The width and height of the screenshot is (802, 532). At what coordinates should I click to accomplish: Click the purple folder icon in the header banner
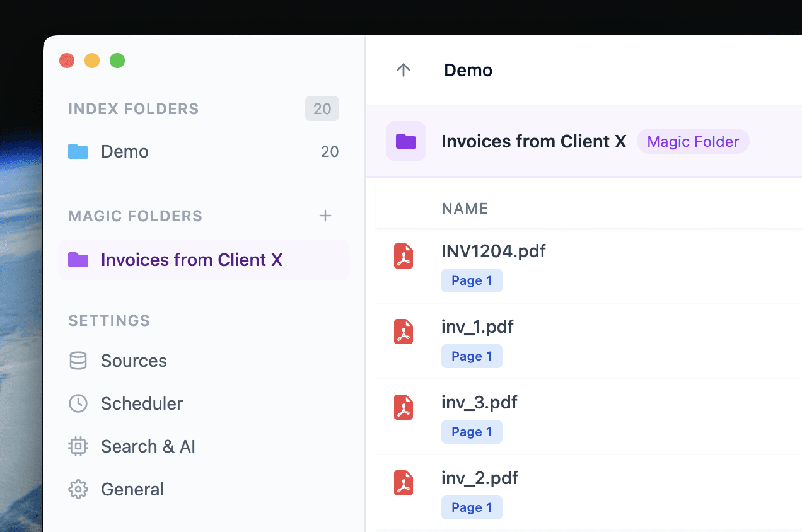tap(406, 141)
